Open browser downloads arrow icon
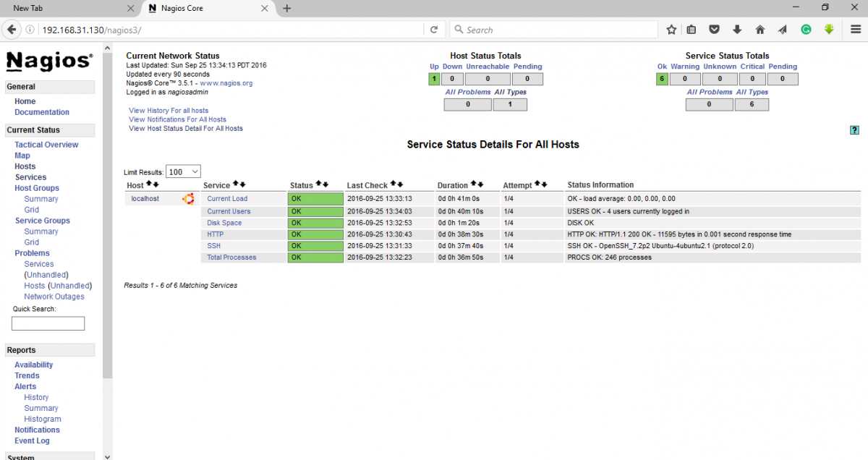The width and height of the screenshot is (868, 460). [737, 30]
